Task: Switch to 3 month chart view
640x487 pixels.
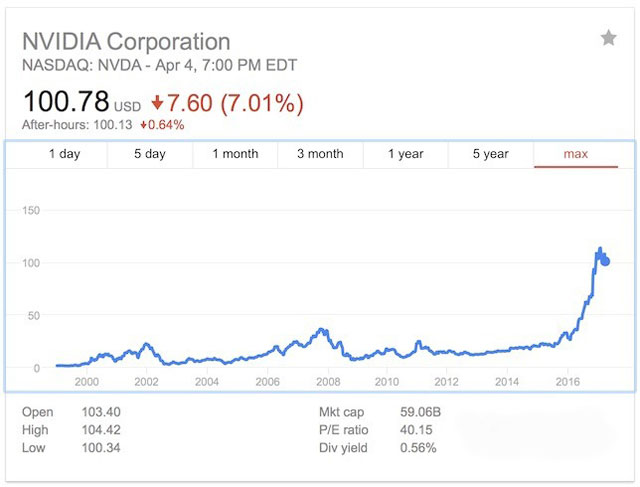Action: point(320,154)
